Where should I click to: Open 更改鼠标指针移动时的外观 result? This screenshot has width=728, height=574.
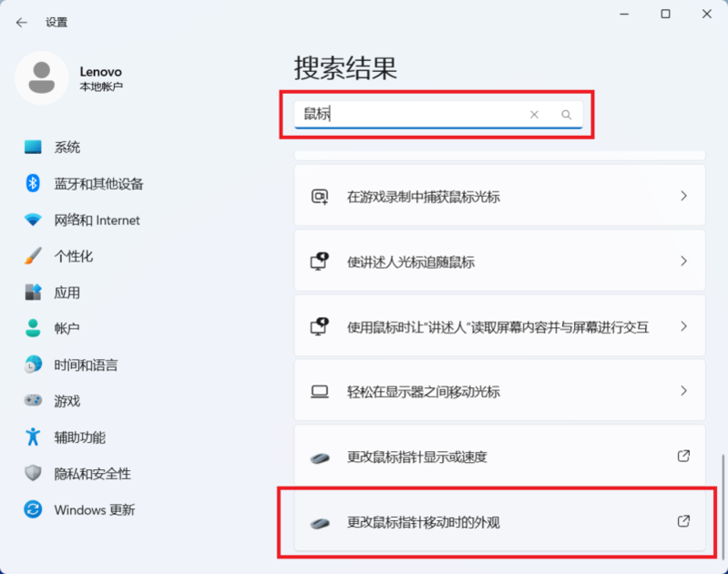tap(424, 522)
